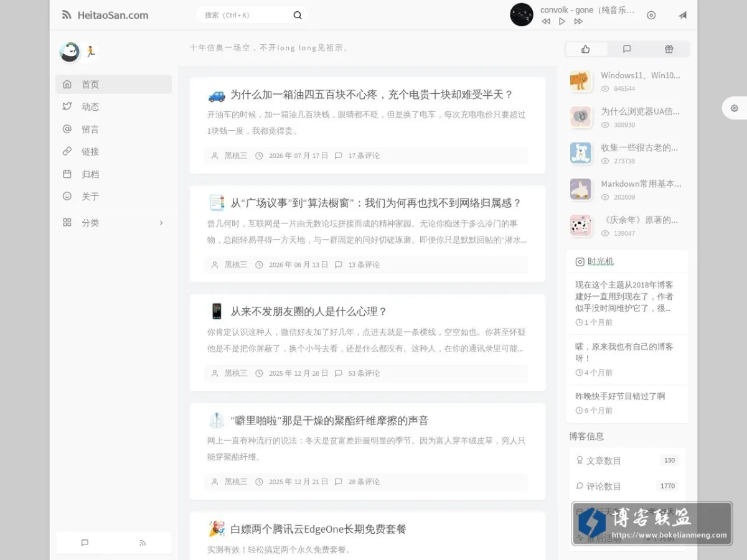Open moment 现在这个主题从2018年博客

624,296
